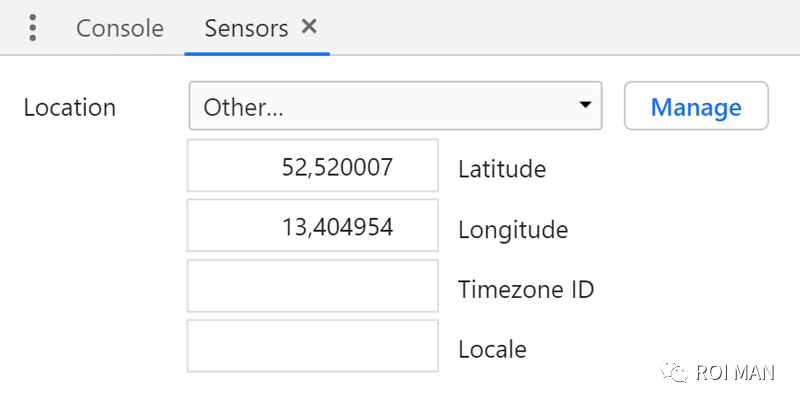Screen dimensions: 800x405
Task: Click the Location label
Action: [69, 107]
